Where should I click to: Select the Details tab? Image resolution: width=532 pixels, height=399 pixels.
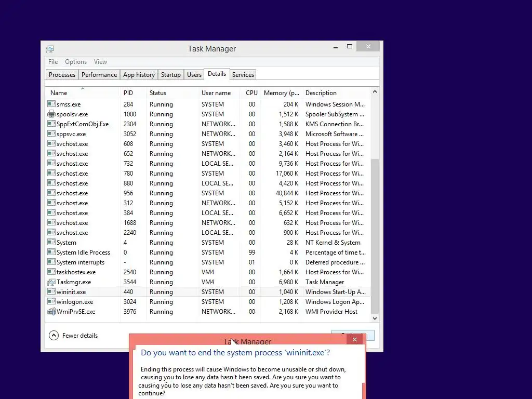coord(217,74)
